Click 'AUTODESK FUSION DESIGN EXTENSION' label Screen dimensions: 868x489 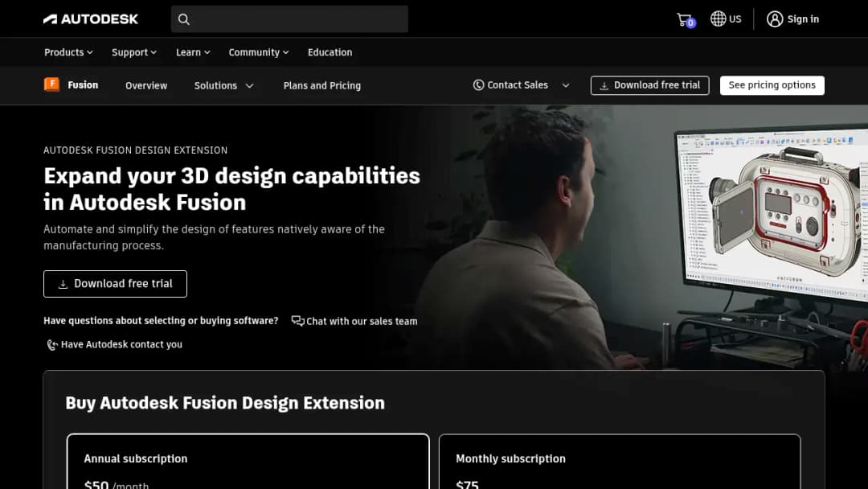tap(136, 150)
